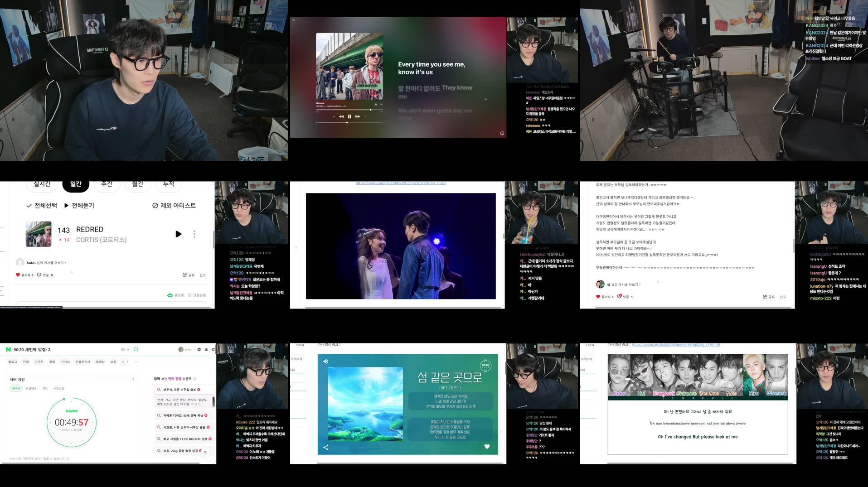The height and width of the screenshot is (487, 868).
Task: Open the 제외 아티스트 setting
Action: (x=174, y=205)
